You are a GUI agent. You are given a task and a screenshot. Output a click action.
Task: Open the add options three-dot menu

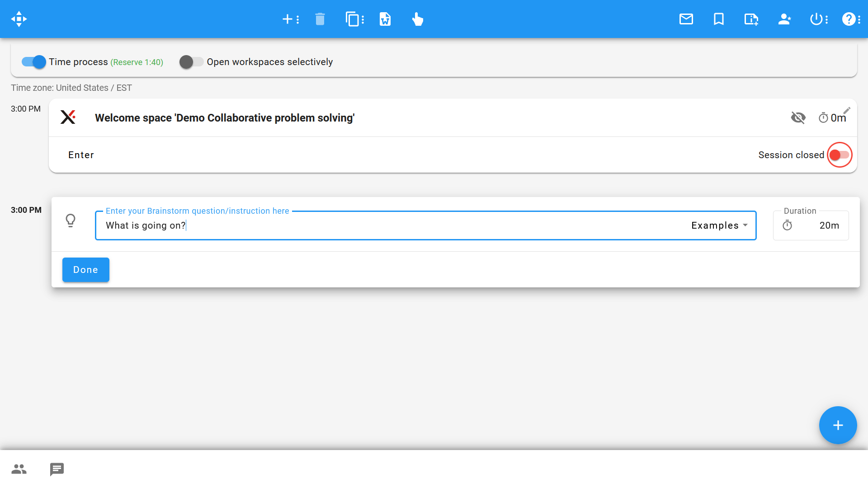[297, 19]
